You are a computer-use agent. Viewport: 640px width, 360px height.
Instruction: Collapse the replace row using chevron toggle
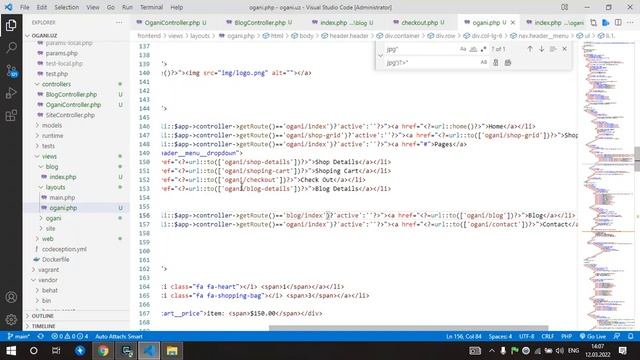click(380, 56)
